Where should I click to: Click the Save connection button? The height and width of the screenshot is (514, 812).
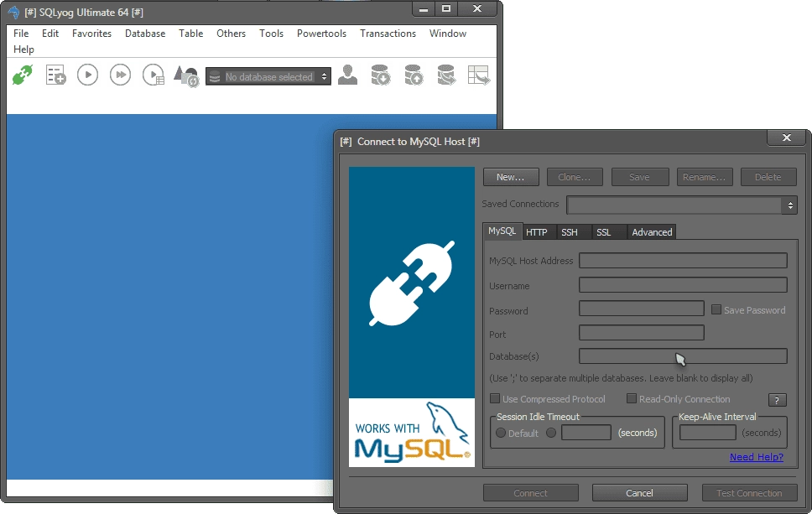click(639, 177)
